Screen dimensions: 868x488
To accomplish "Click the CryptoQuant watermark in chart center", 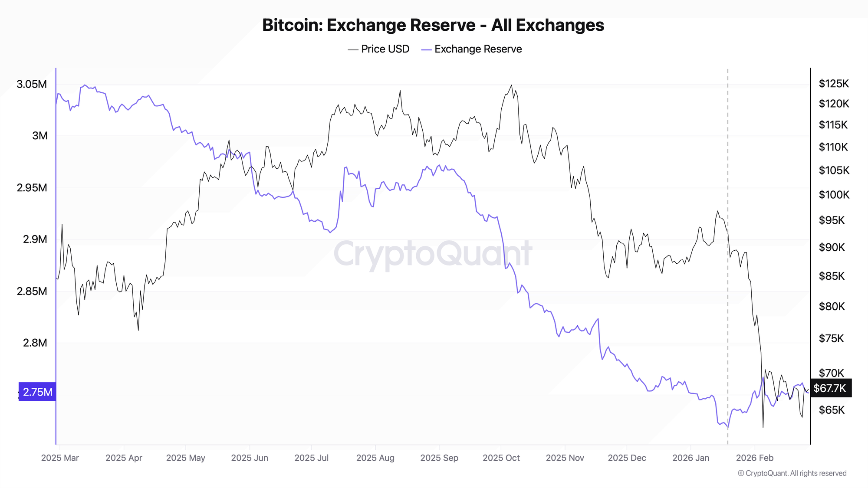I will point(433,254).
